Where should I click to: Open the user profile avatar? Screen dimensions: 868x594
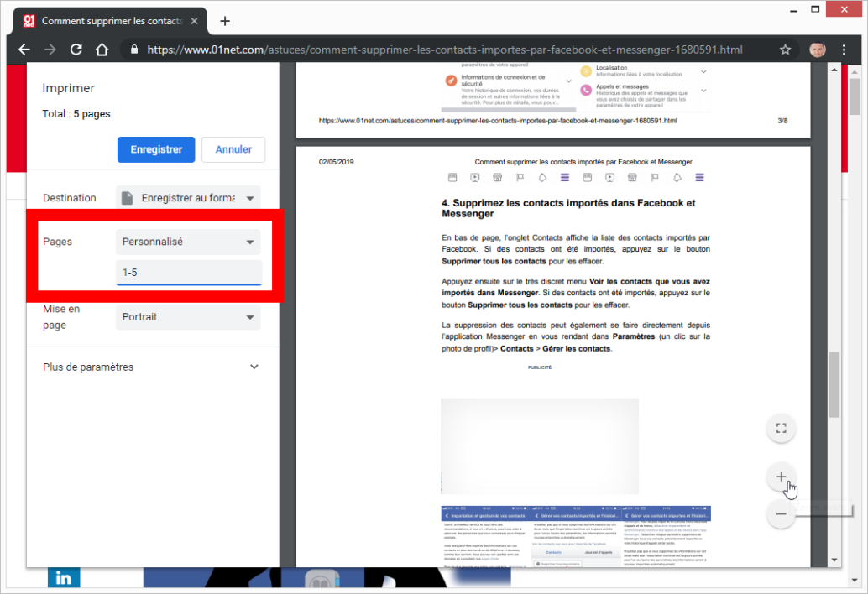(818, 49)
